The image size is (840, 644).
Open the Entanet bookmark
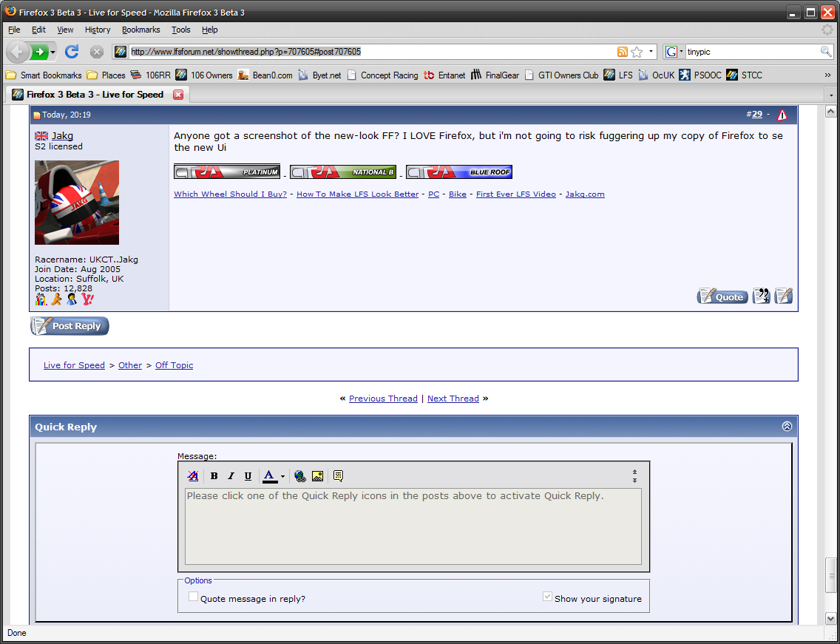click(x=444, y=75)
